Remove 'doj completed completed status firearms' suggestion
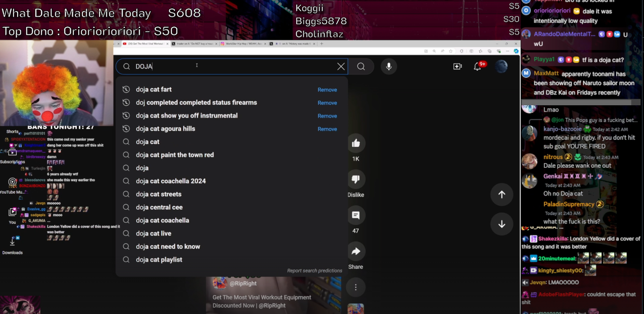Screen dimensions: 644x314 327,103
